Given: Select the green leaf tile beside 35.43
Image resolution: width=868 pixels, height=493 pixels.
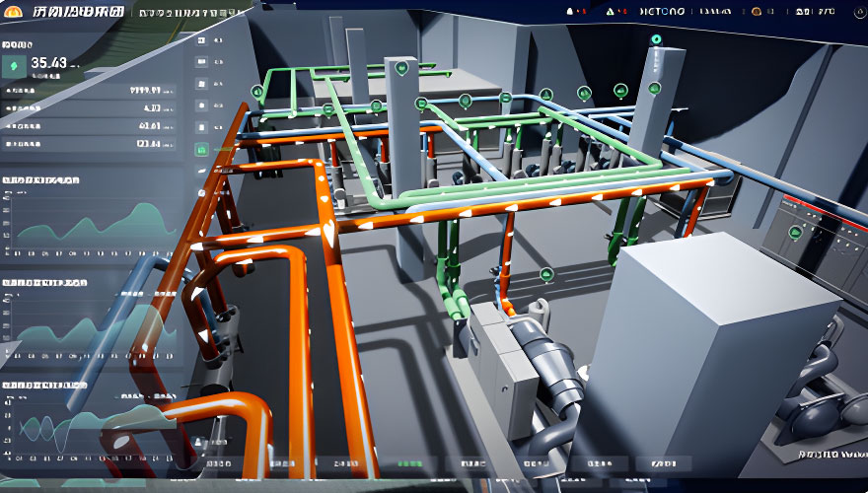Looking at the screenshot, I should point(14,66).
